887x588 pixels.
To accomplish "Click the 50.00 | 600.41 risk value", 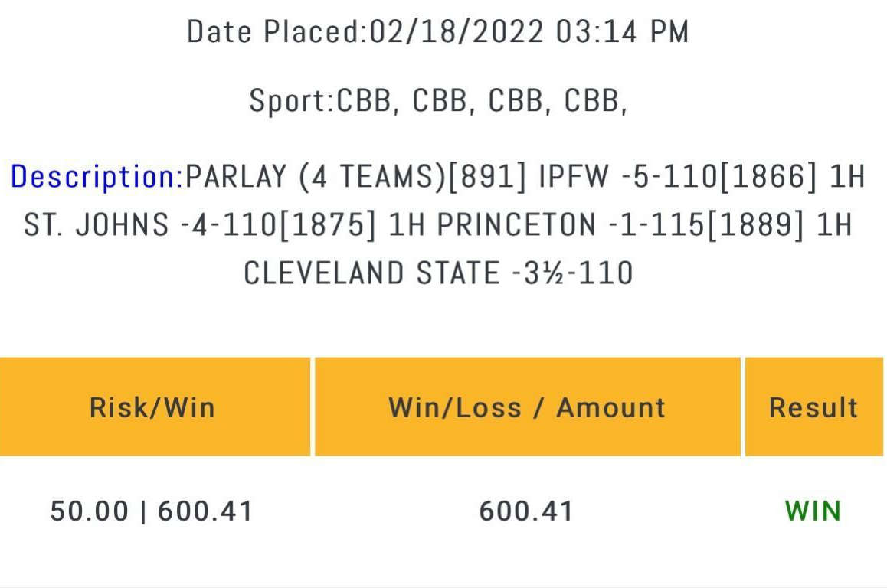I will coord(152,511).
